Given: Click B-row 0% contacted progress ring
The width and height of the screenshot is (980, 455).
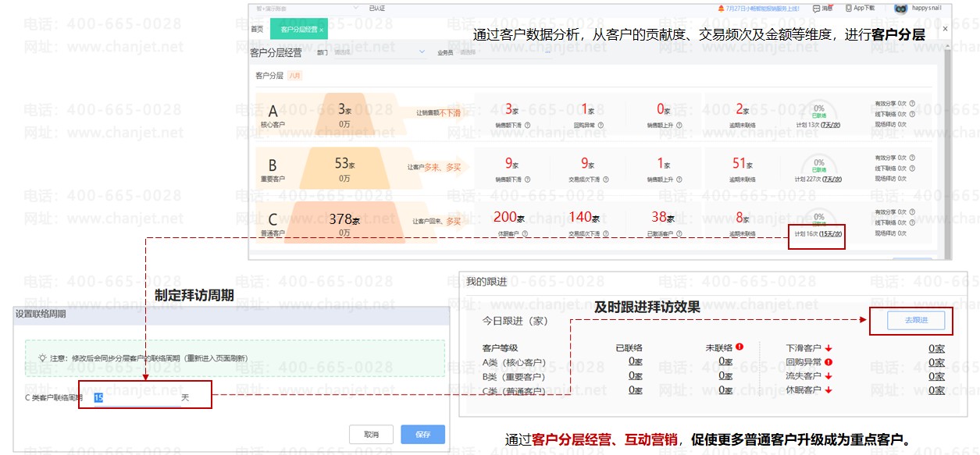Looking at the screenshot, I should (x=818, y=165).
